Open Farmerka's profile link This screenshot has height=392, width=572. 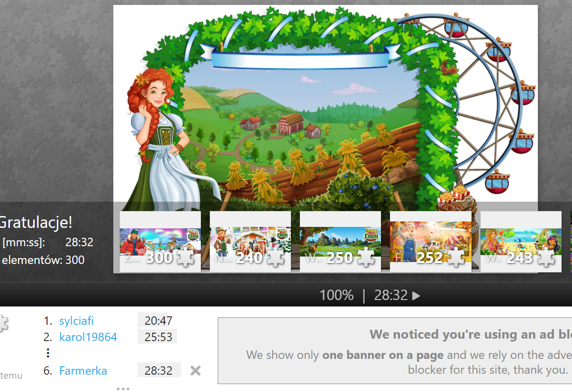point(83,371)
